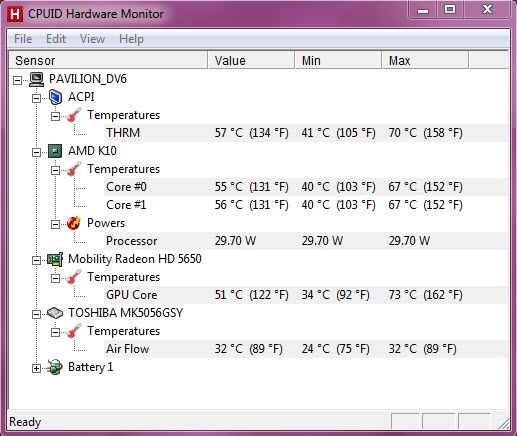The image size is (517, 436).
Task: Open the Help menu
Action: (131, 39)
